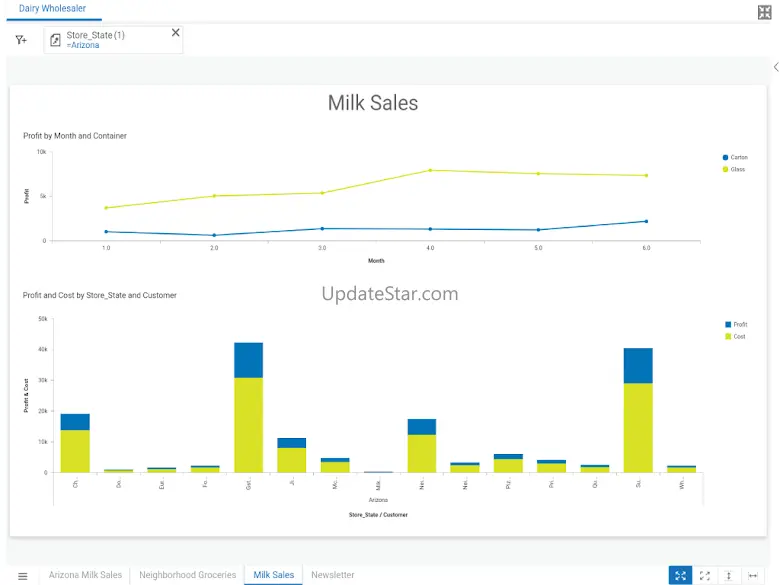Open the Dairy Wholesaler document tab
The height and width of the screenshot is (585, 780).
point(52,9)
